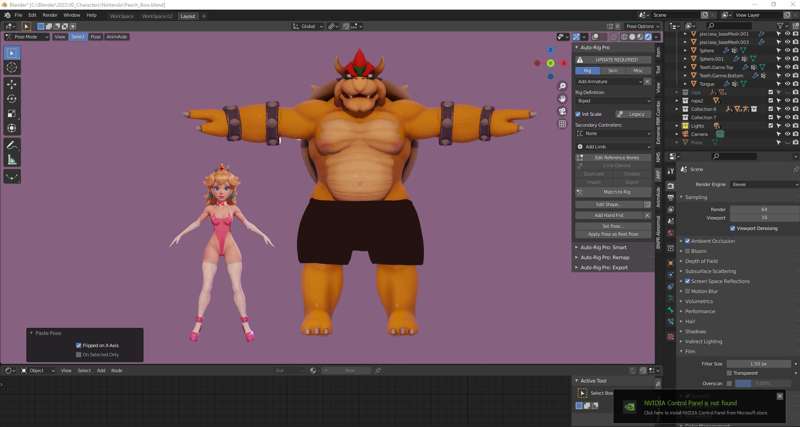Click the Set Pose... button
Screen dimensions: 800x427
[613, 227]
